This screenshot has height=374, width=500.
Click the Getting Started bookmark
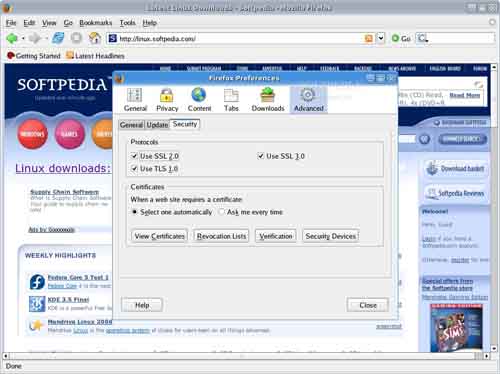(34, 56)
